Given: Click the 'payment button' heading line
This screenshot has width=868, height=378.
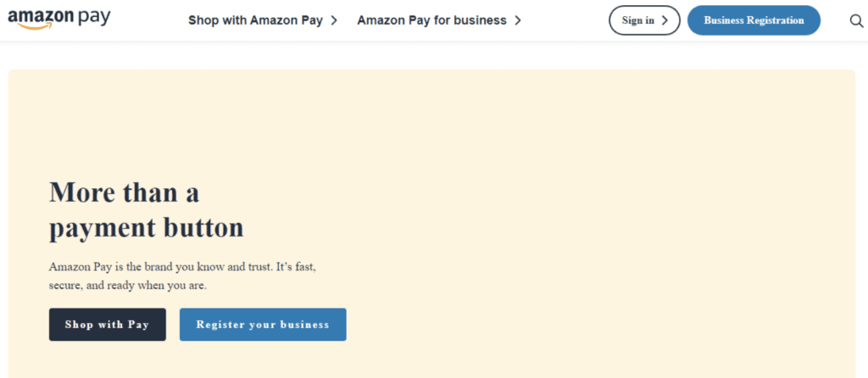Looking at the screenshot, I should [x=146, y=228].
